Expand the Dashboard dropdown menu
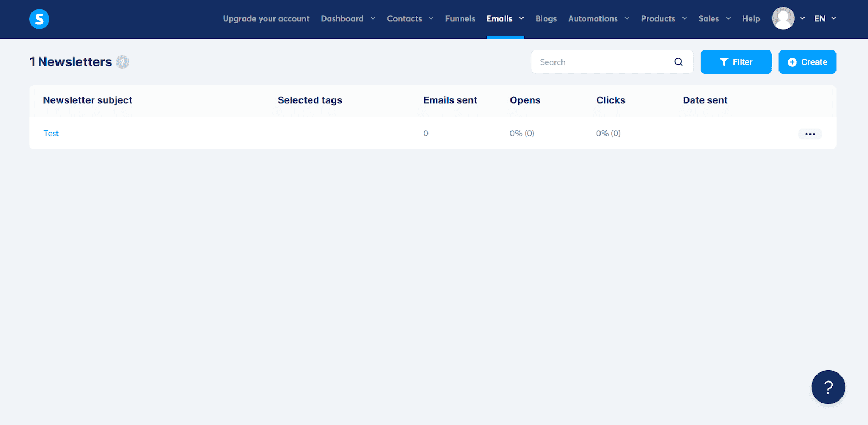Image resolution: width=868 pixels, height=425 pixels. pos(348,18)
